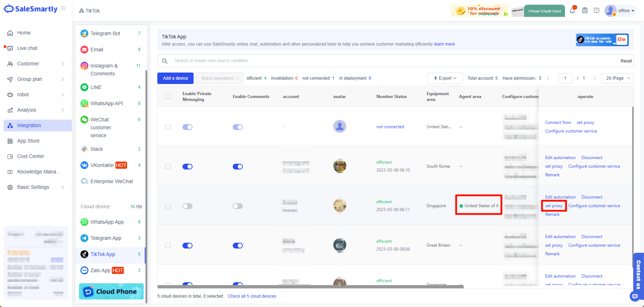Open the offline status dropdown
Screen dimensions: 644x307
pyautogui.click(x=626, y=11)
